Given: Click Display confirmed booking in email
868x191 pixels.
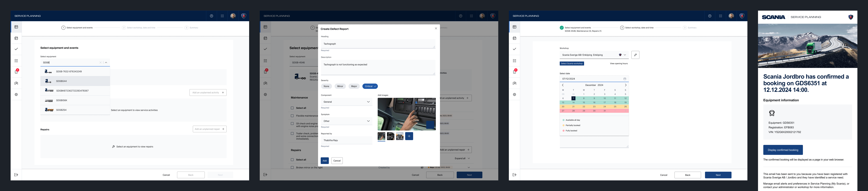Looking at the screenshot, I should (783, 150).
